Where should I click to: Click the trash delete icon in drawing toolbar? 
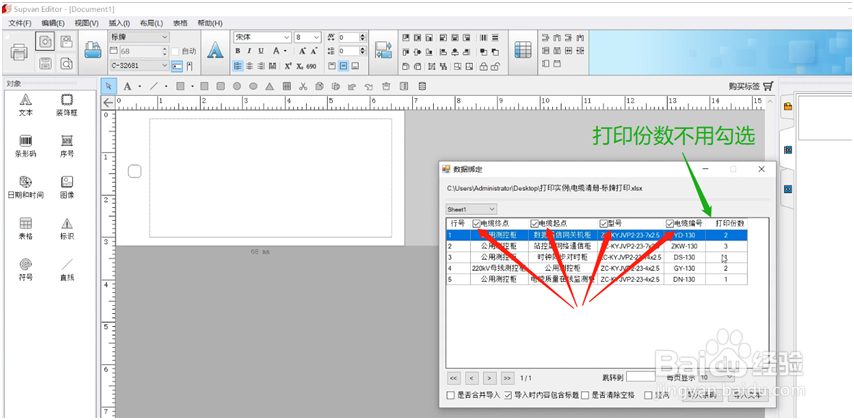[x=386, y=86]
